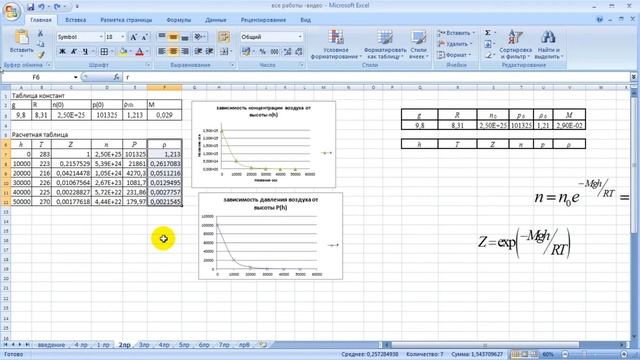This screenshot has height=360, width=640.
Task: Apply percent style to cells
Action: pyautogui.click(x=263, y=51)
